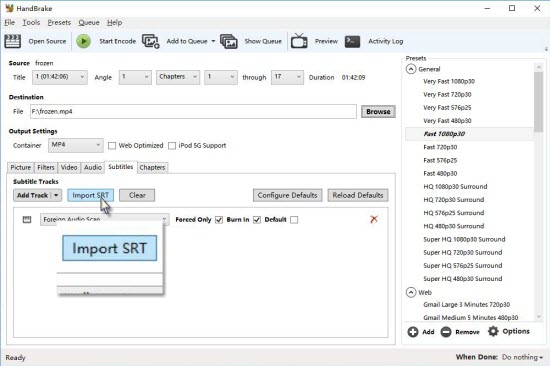The height and width of the screenshot is (366, 550).
Task: Click the Add preset plus icon
Action: click(x=413, y=332)
